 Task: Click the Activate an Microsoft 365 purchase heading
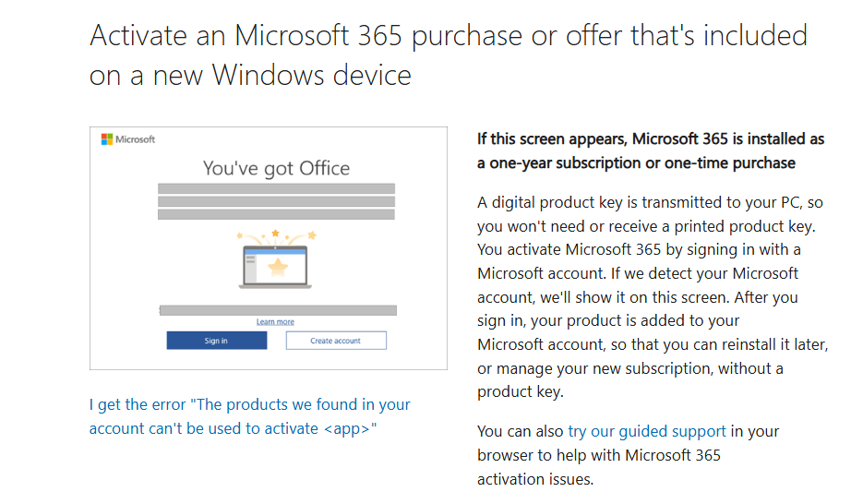click(x=448, y=55)
